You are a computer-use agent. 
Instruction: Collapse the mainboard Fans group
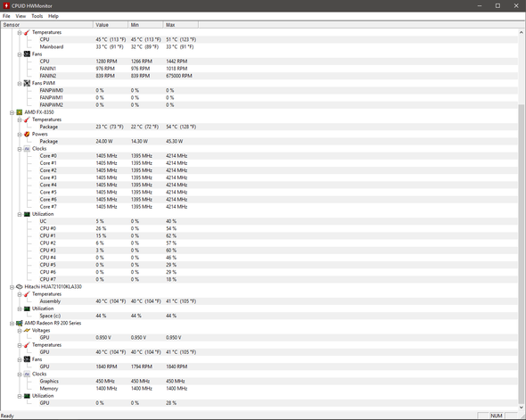coord(20,54)
